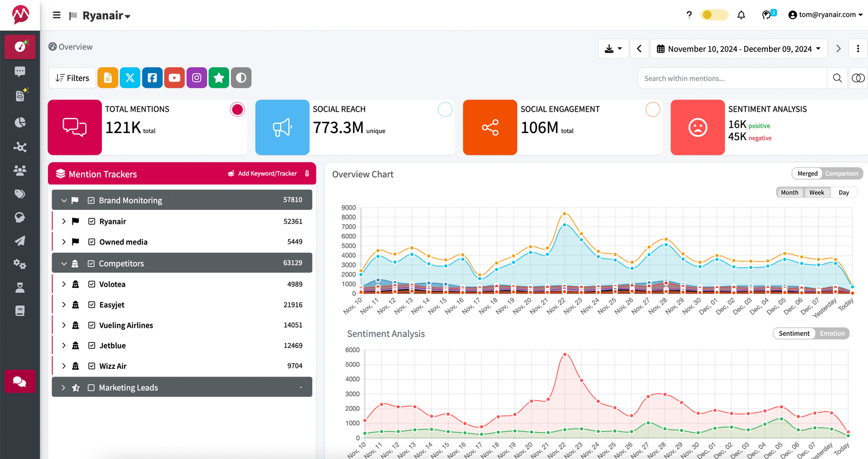Screen dimensions: 868x459
Task: Select Day chart granularity
Action: click(x=844, y=193)
